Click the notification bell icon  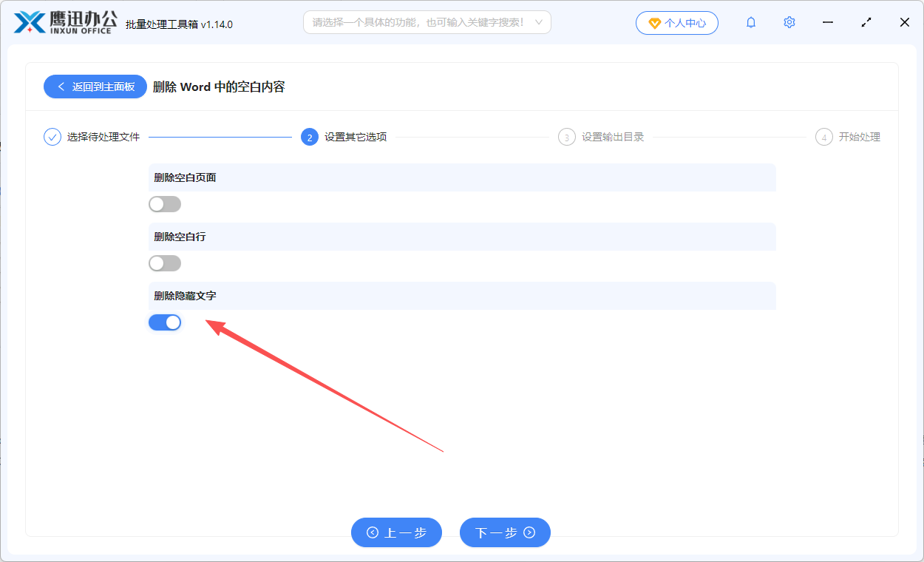pos(750,22)
